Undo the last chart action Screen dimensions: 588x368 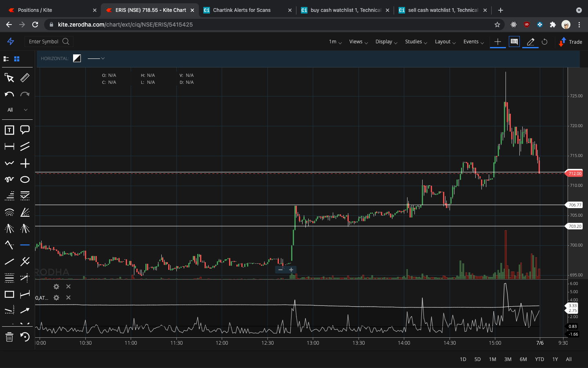coord(9,94)
